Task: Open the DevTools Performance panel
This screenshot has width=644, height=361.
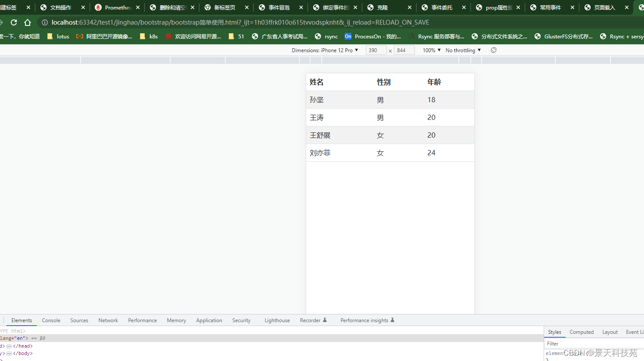Action: (x=143, y=320)
